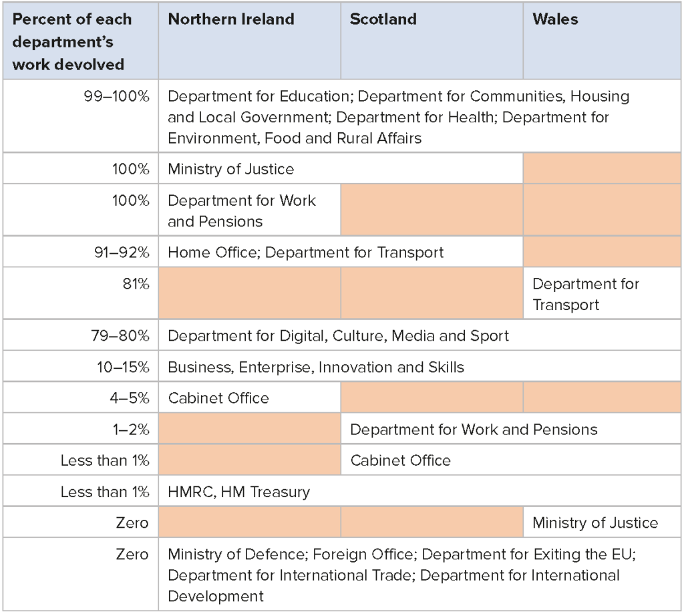Image resolution: width=684 pixels, height=616 pixels.
Task: Select the 'Ministry of Defence; Foreign Office' cell
Action: (419, 574)
